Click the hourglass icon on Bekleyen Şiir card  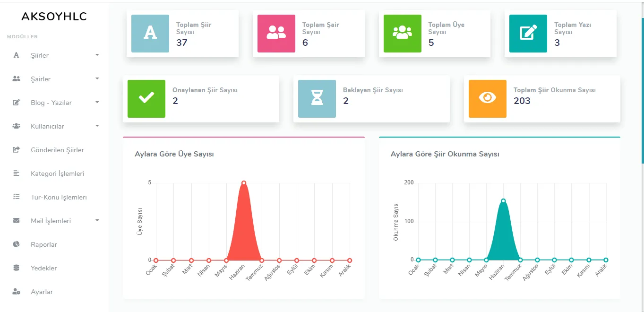pos(317,99)
